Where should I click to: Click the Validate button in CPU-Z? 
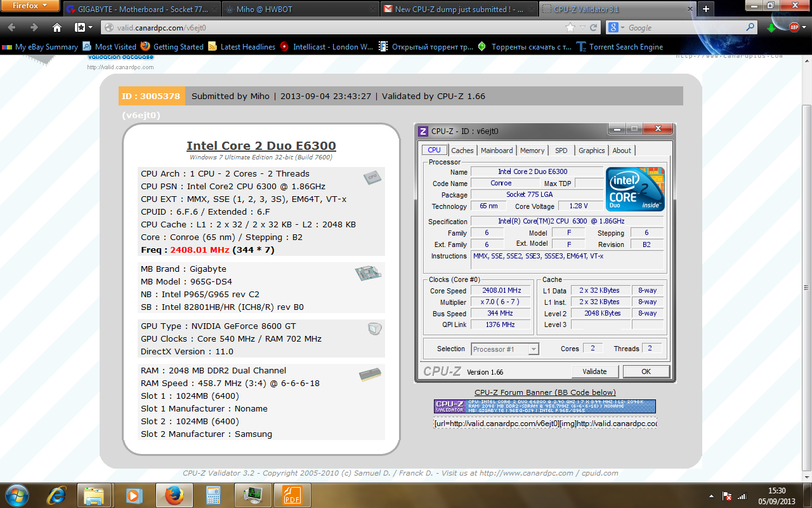click(594, 371)
